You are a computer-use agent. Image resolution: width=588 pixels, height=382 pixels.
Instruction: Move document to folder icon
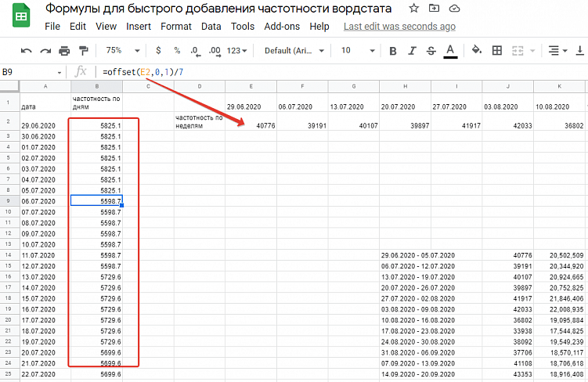tap(434, 9)
